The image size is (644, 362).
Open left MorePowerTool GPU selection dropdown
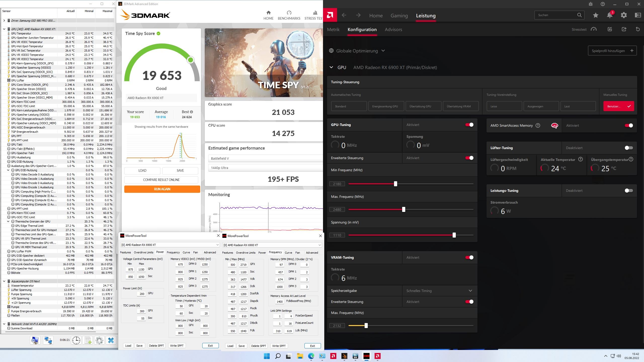[x=170, y=245]
